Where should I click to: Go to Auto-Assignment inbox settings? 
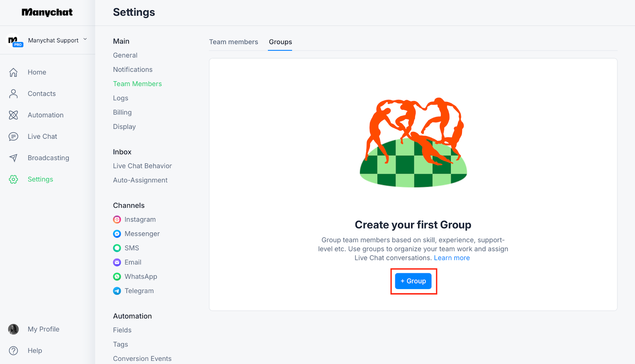140,180
